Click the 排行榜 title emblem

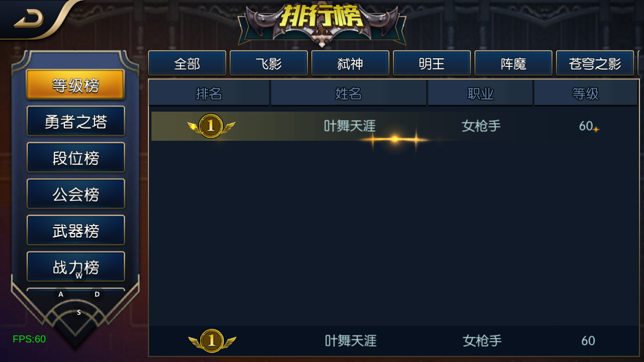tap(322, 23)
